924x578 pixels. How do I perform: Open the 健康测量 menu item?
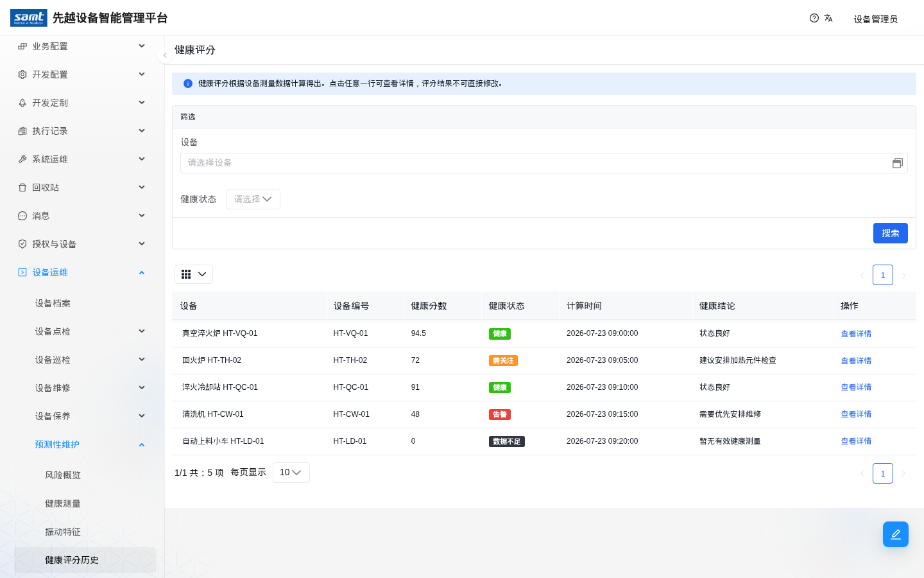tap(63, 504)
